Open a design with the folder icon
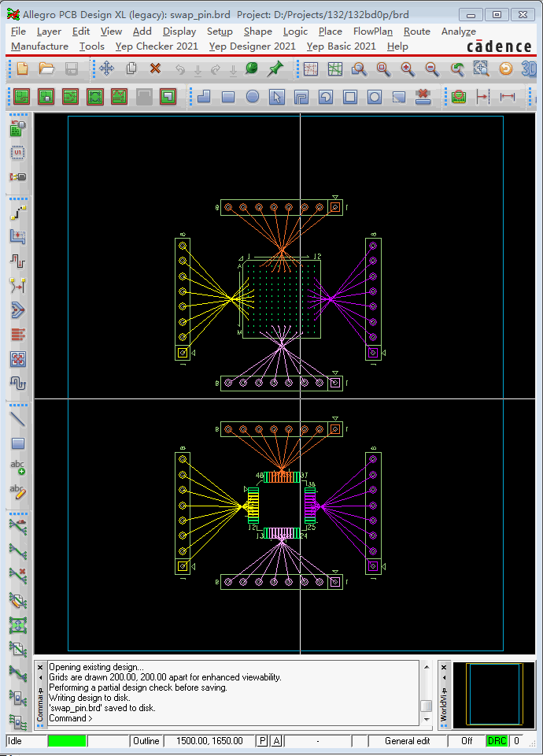This screenshot has width=543, height=756. (46, 69)
